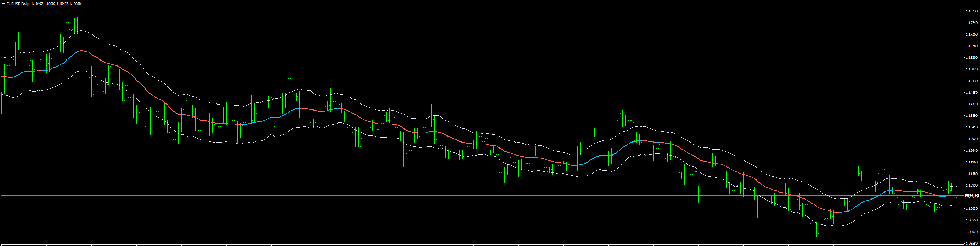Click the 1.13410 price scale label
This screenshot has height=246, width=980.
click(972, 127)
